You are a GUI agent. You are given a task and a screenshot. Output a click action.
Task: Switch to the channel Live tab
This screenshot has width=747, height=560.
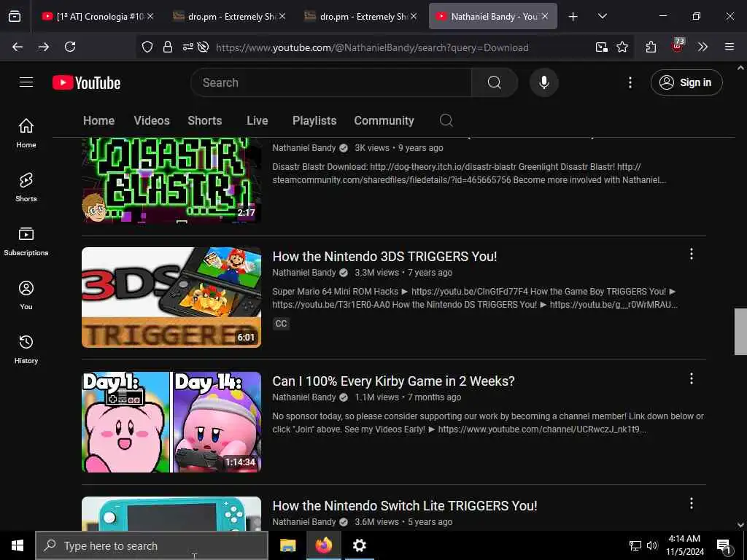[258, 120]
